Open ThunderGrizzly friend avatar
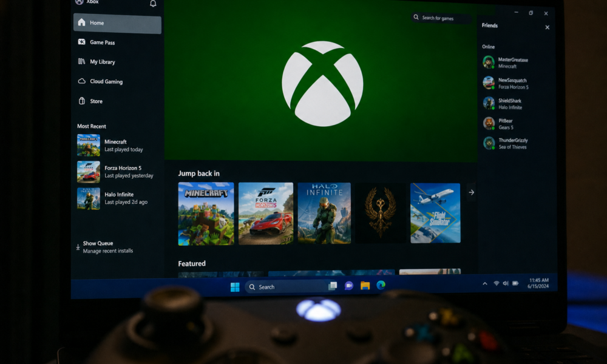607x364 pixels. coord(489,143)
